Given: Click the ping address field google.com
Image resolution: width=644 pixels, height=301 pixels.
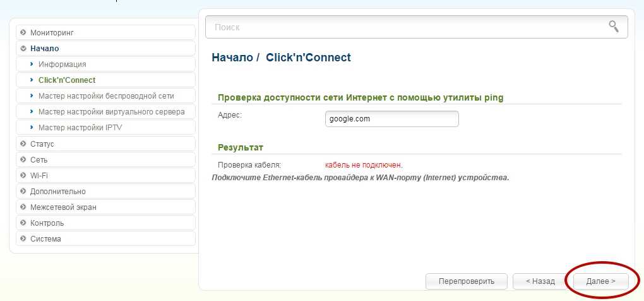Looking at the screenshot, I should coord(391,119).
